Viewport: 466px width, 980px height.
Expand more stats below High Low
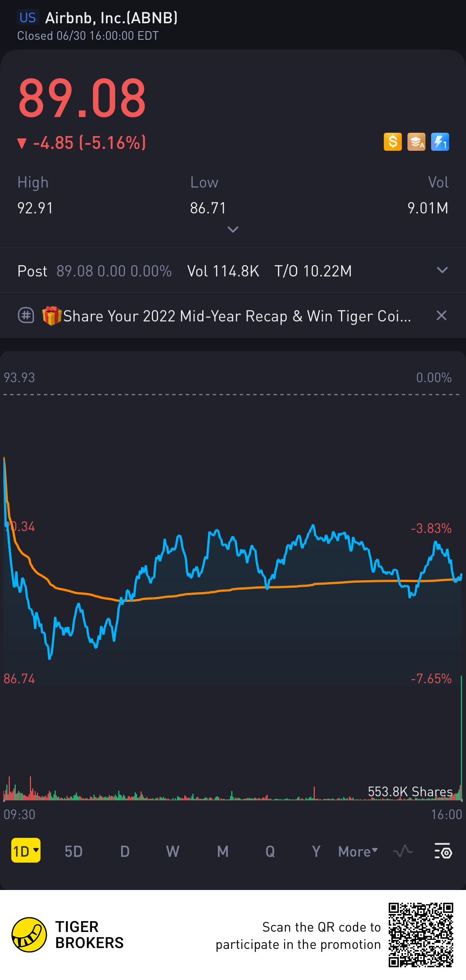(x=233, y=230)
